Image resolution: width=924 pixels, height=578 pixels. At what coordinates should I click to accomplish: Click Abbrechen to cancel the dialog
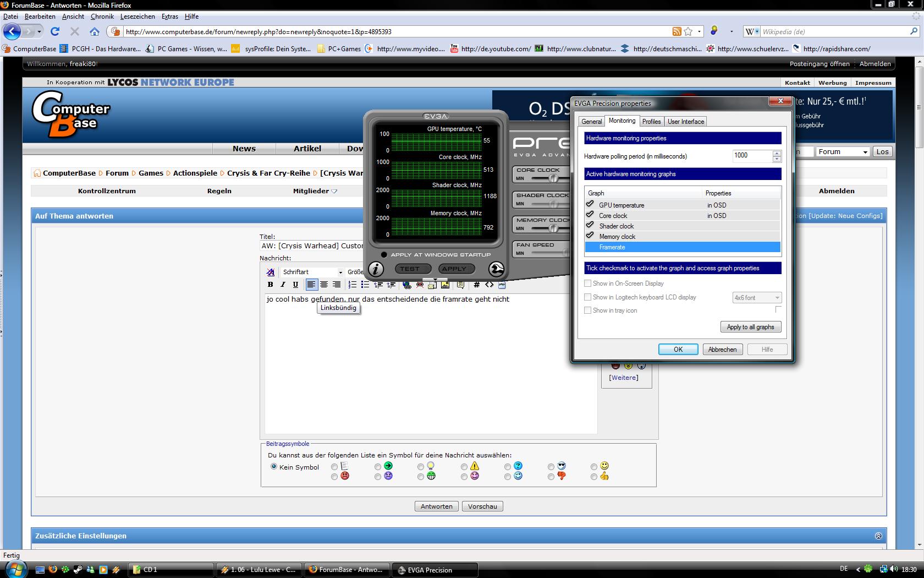[x=722, y=350]
